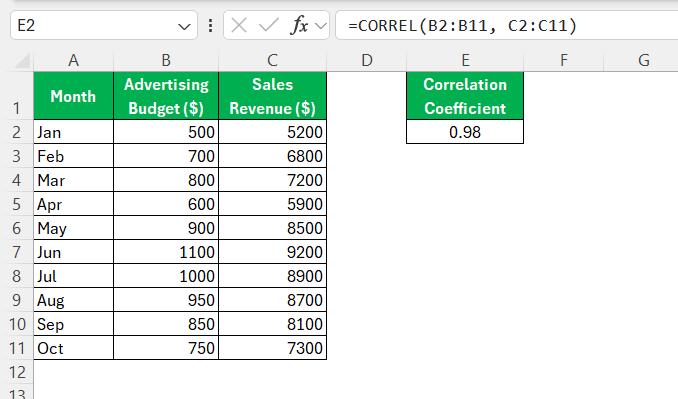Select column E header
Image resolution: width=678 pixels, height=399 pixels.
click(x=465, y=61)
